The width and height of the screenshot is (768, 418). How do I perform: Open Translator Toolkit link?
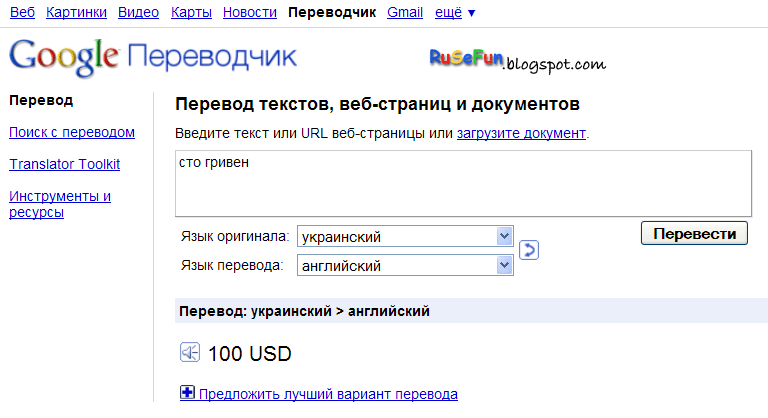[x=65, y=164]
